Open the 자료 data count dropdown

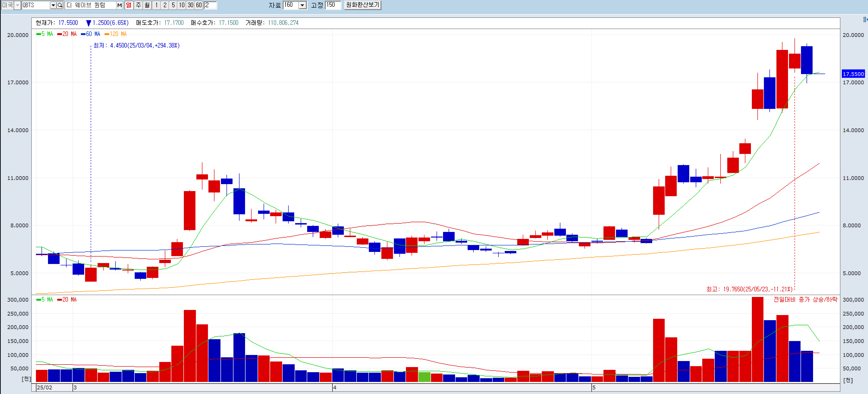tap(302, 5)
